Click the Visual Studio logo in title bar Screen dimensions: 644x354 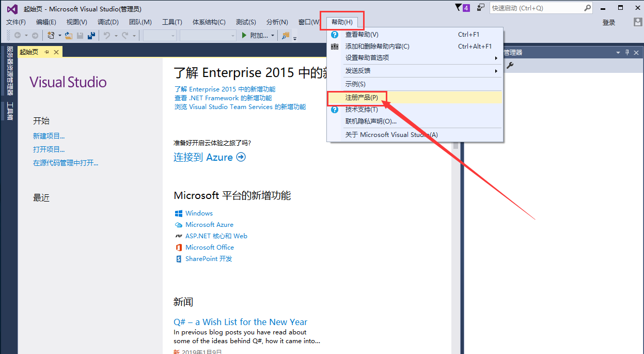[x=12, y=8]
